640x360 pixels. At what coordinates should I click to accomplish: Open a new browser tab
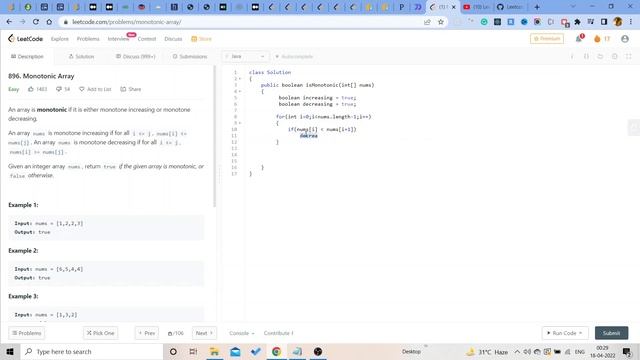[537, 7]
